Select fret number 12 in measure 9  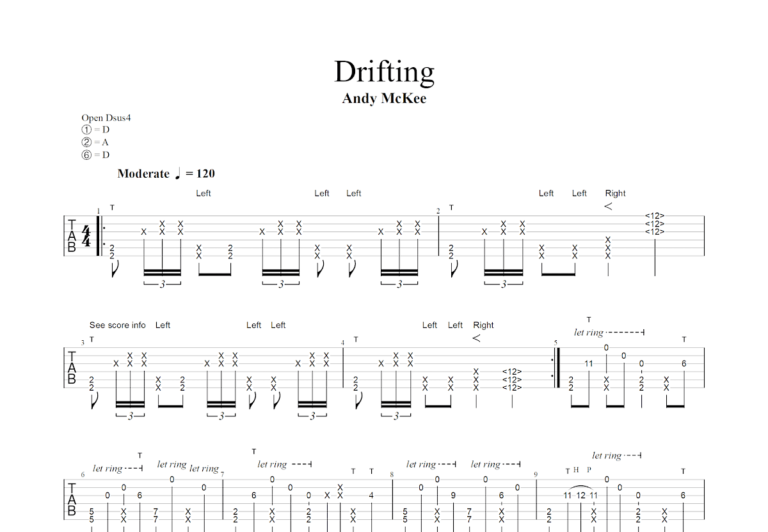coord(581,495)
